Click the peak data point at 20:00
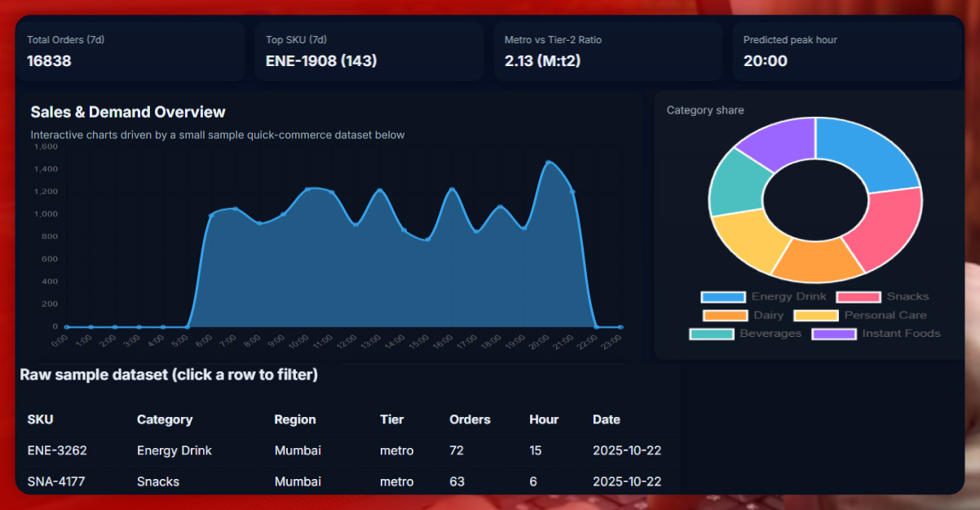The image size is (980, 510). point(548,162)
